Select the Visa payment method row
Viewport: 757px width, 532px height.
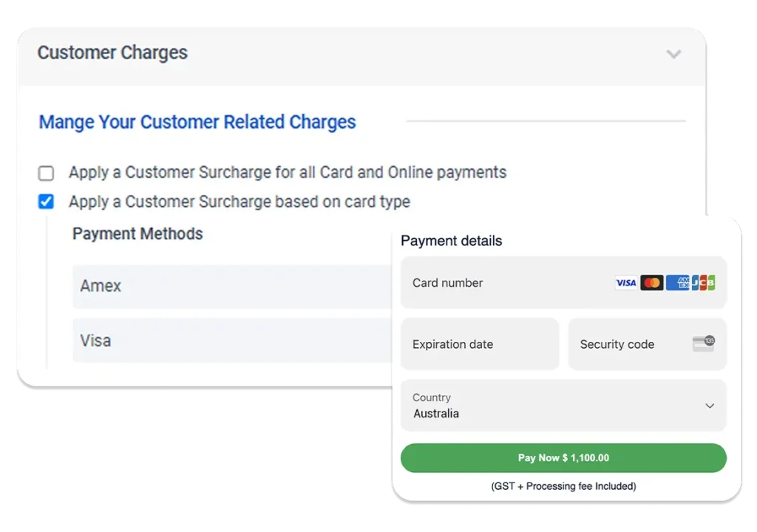point(232,341)
